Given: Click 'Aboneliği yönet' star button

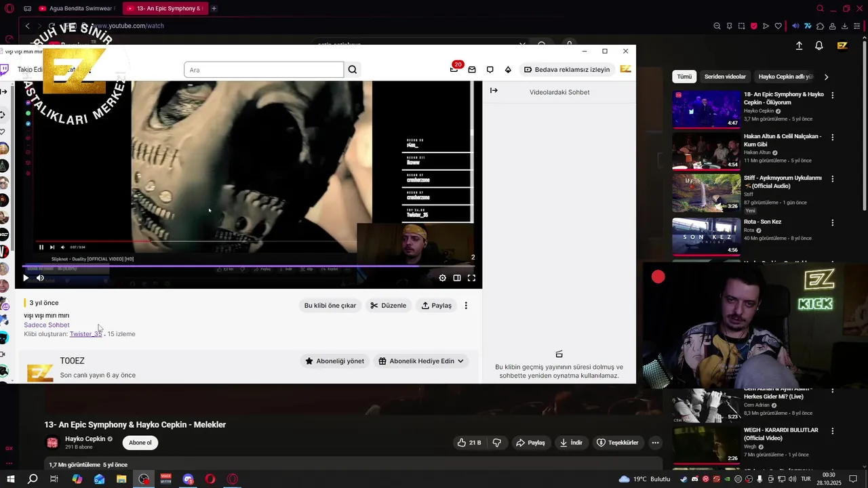Looking at the screenshot, I should click(x=335, y=361).
